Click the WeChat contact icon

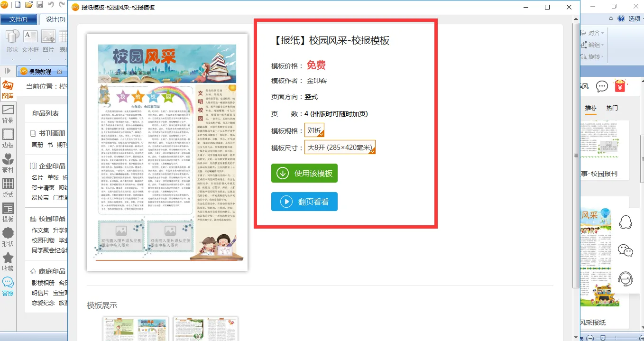pos(626,250)
